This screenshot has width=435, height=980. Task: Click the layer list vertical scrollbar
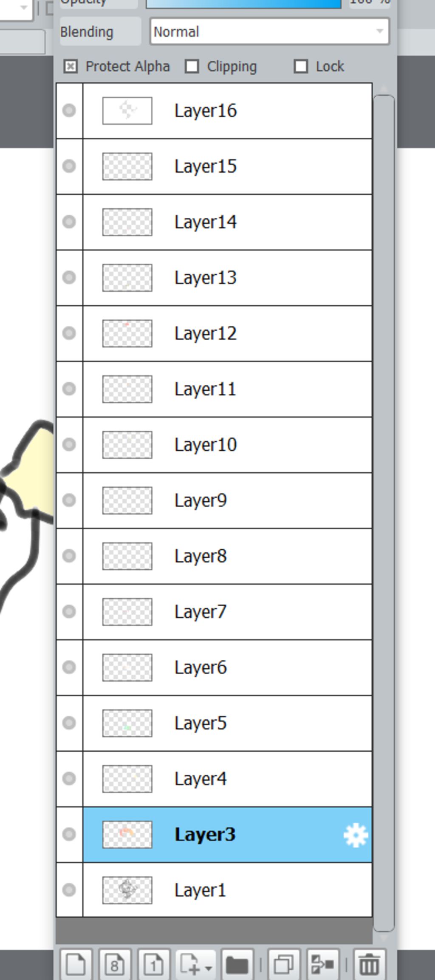point(384,513)
